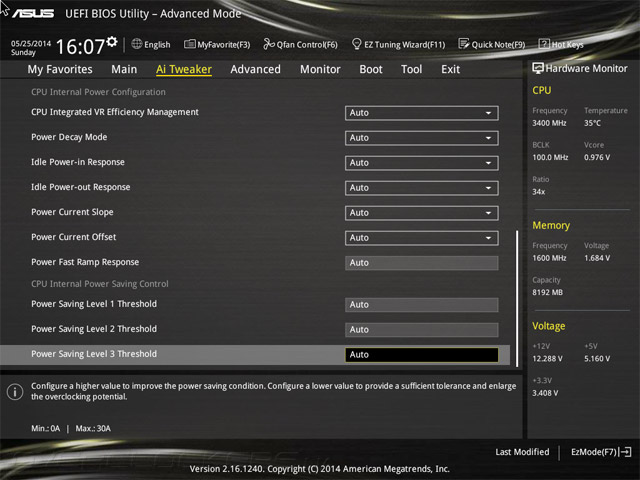
Task: Click the 1.684 V memory voltage value
Action: (597, 258)
